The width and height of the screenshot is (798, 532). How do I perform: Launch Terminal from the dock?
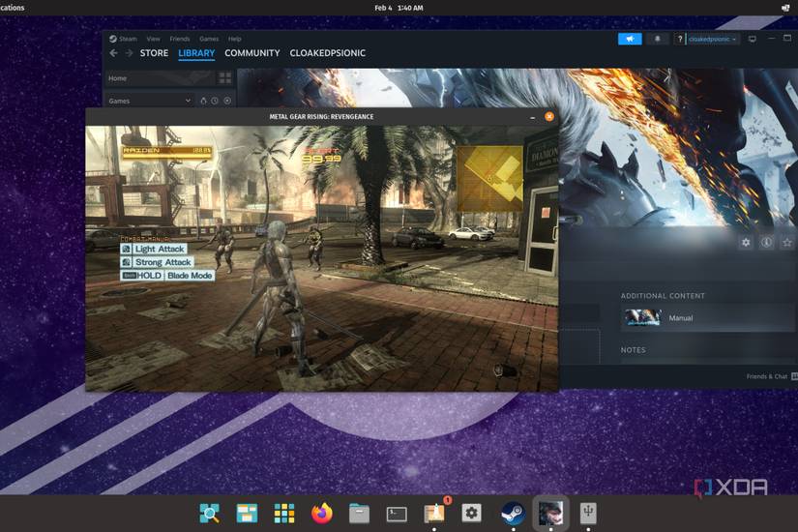pos(397,514)
